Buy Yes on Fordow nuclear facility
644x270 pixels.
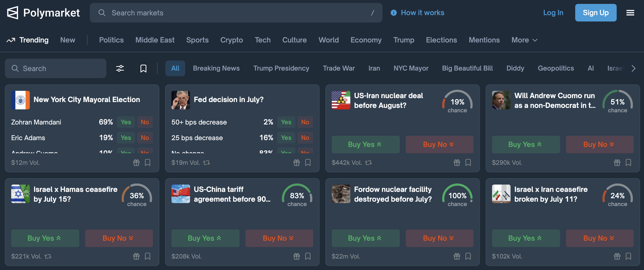click(365, 238)
